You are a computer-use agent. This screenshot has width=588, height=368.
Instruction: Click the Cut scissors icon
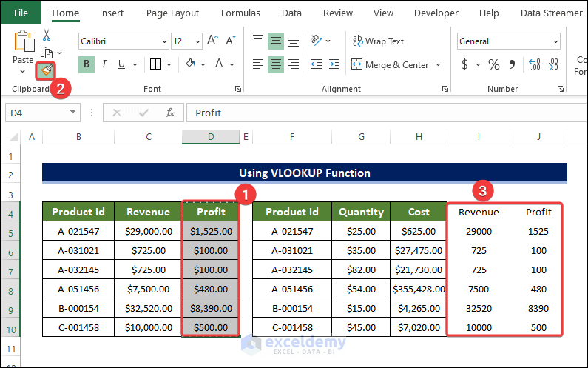[x=46, y=36]
